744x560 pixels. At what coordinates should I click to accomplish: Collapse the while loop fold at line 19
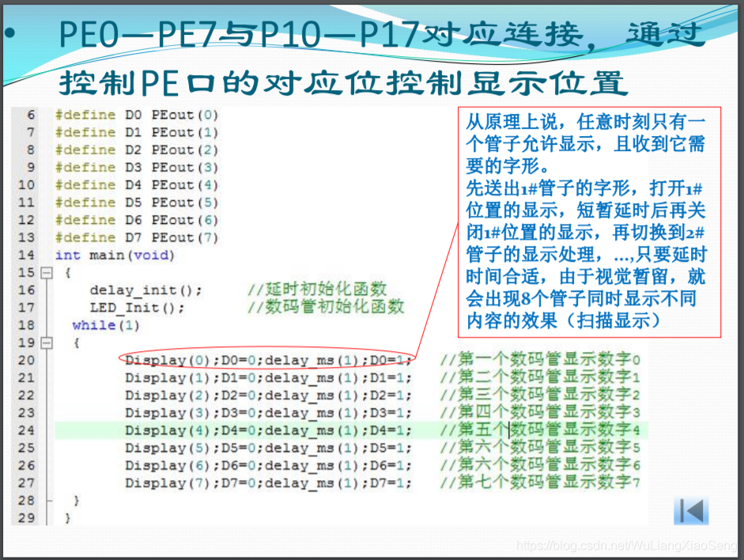[47, 342]
